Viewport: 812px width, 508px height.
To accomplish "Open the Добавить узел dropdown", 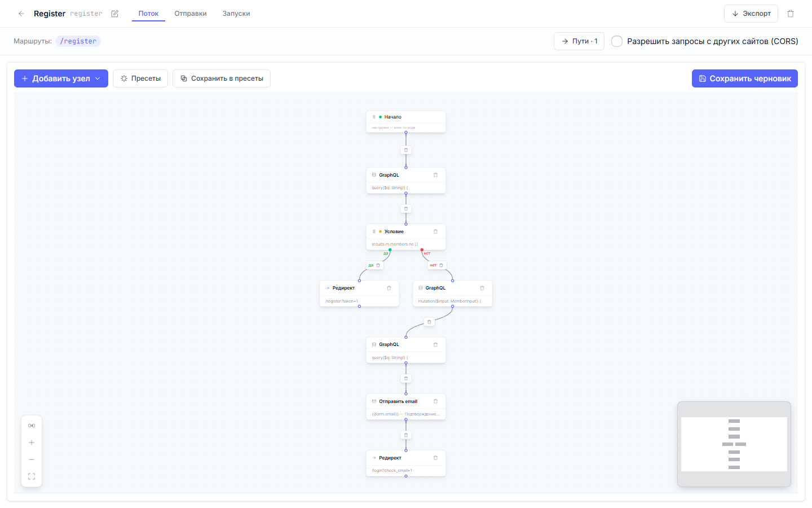I will pyautogui.click(x=61, y=78).
